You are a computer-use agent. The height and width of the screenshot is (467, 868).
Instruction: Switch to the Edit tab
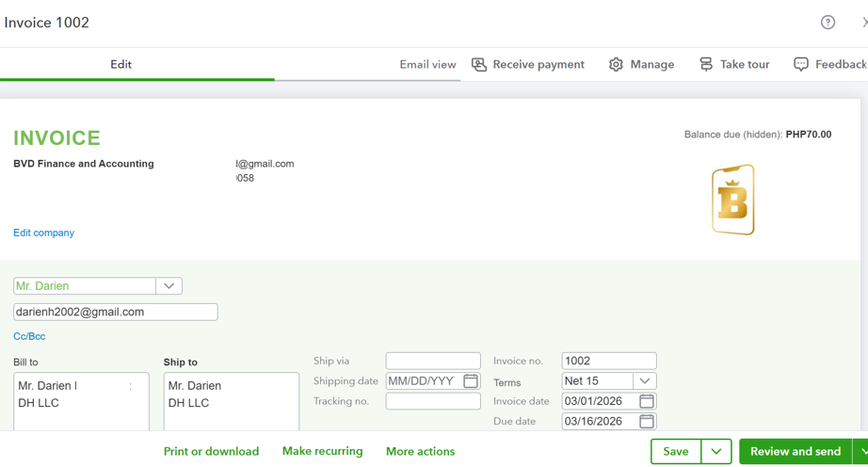point(121,64)
